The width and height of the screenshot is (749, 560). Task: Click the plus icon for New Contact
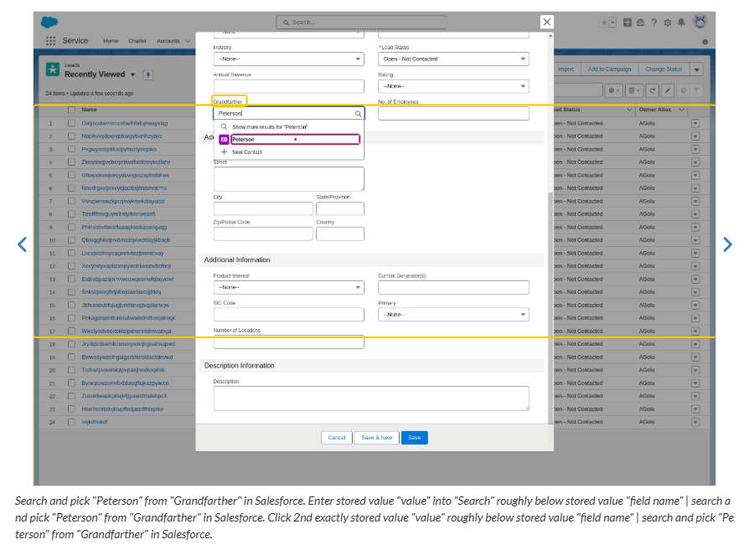224,152
